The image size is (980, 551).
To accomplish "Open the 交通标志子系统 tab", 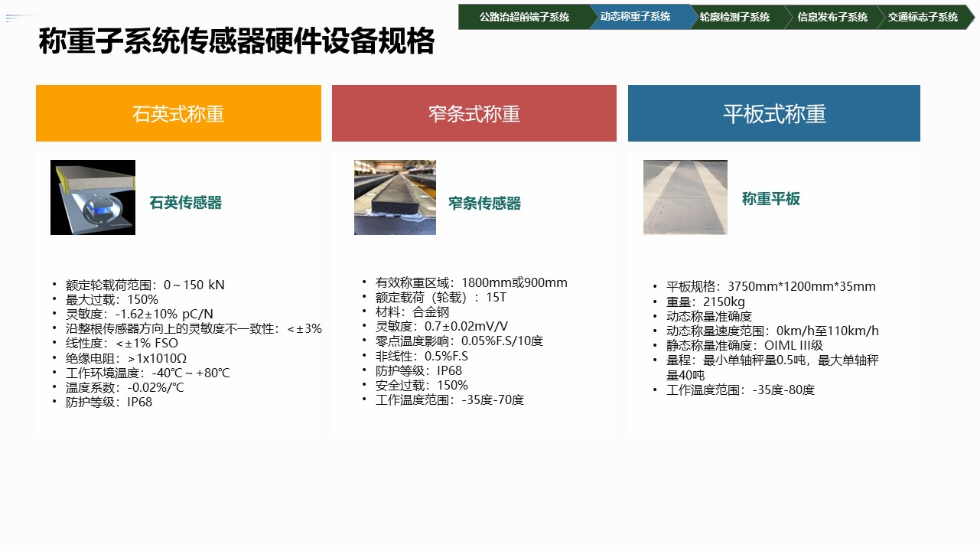I will 923,17.
